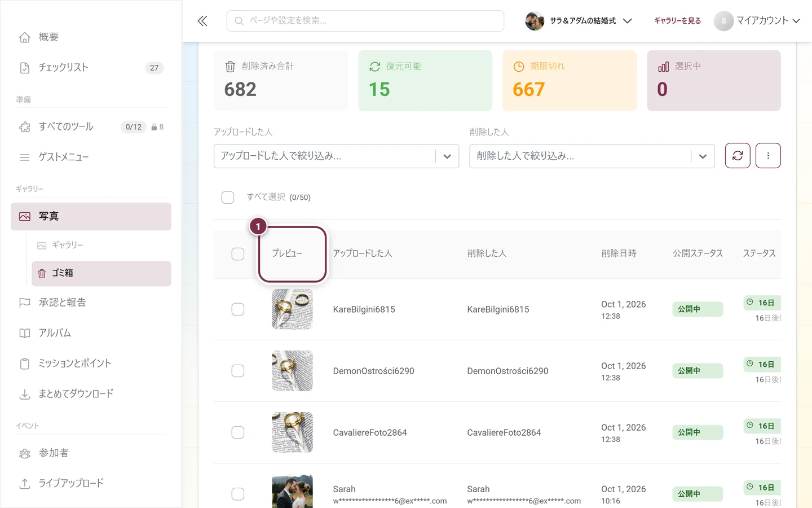
Task: Open 承認と報告 in the sidebar
Action: click(x=91, y=303)
